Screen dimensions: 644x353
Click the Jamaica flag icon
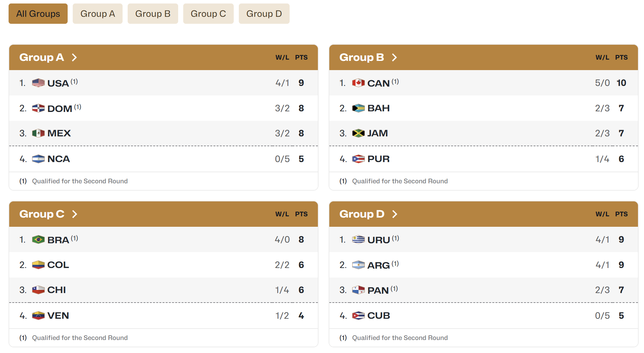coord(358,133)
